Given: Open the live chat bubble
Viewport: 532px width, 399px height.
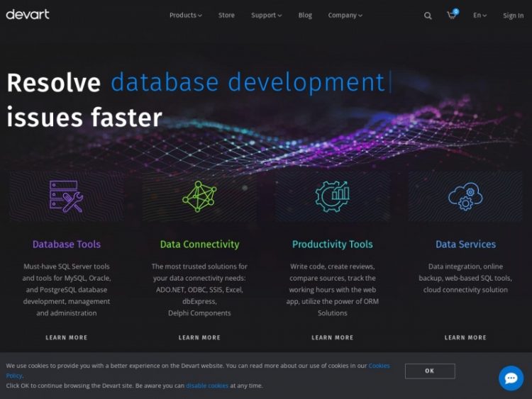Looking at the screenshot, I should 511,378.
